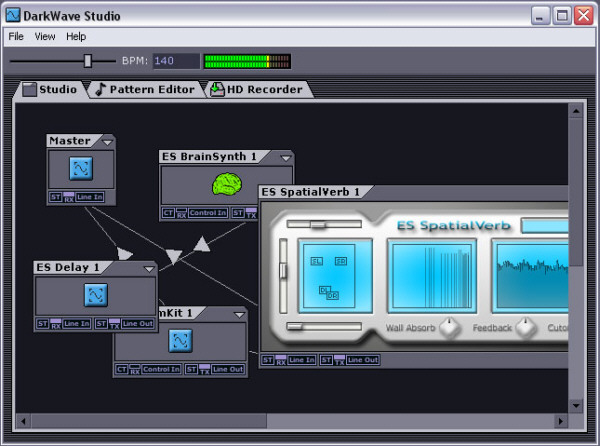The height and width of the screenshot is (446, 600).
Task: Click the BPM tempo slider handle
Action: click(87, 61)
